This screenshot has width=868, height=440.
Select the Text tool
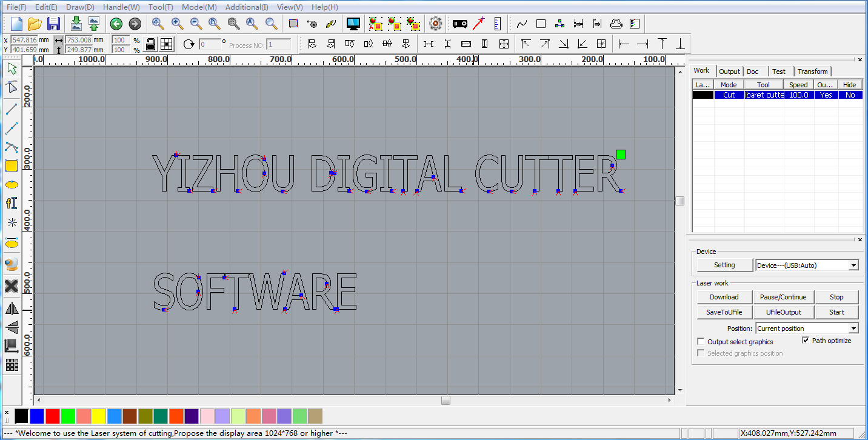(x=12, y=202)
